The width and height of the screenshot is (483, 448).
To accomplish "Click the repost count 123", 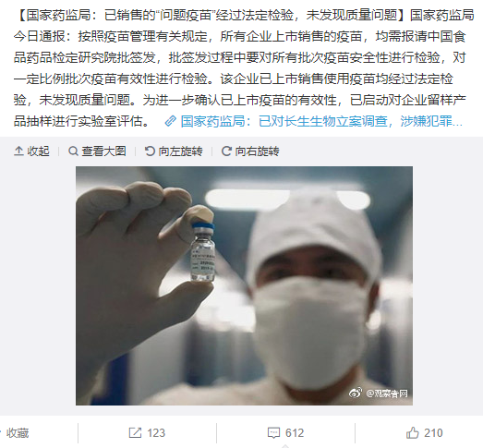I will [156, 433].
